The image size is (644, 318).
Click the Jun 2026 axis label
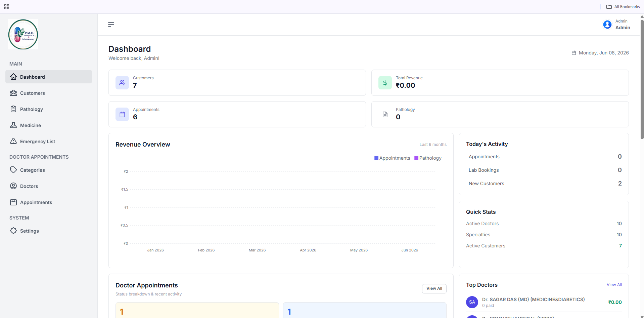[410, 250]
